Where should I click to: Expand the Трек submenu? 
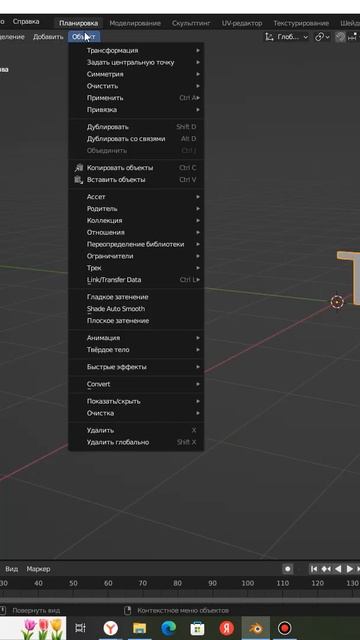click(136, 268)
